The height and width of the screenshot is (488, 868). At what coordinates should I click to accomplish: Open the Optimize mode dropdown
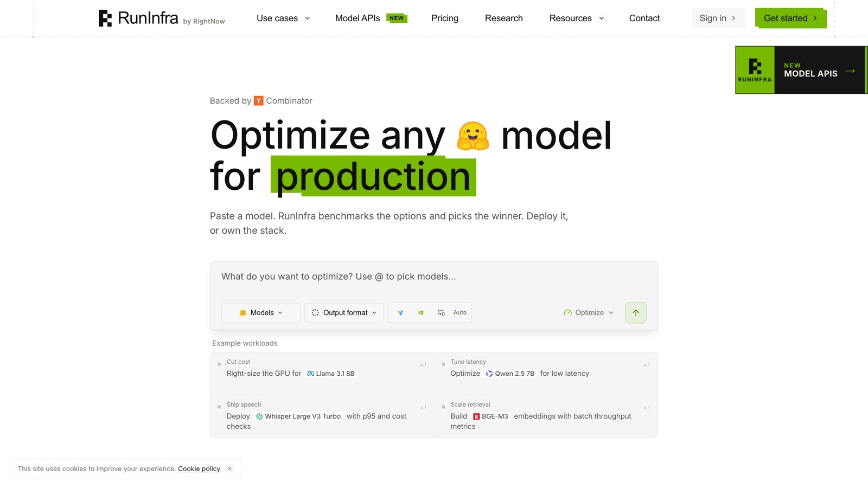589,312
